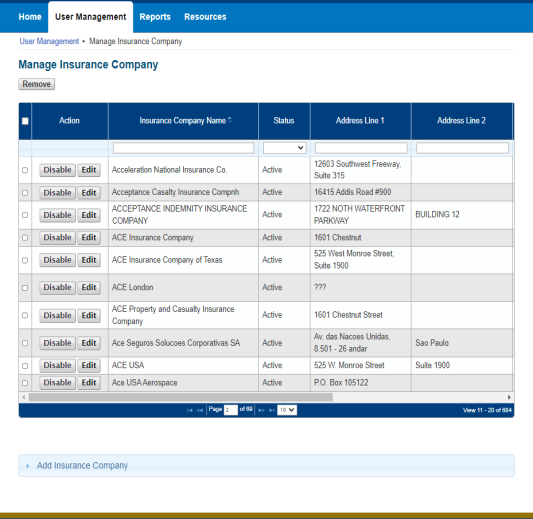
Task: Toggle select-all checkbox in header
Action: (x=25, y=121)
